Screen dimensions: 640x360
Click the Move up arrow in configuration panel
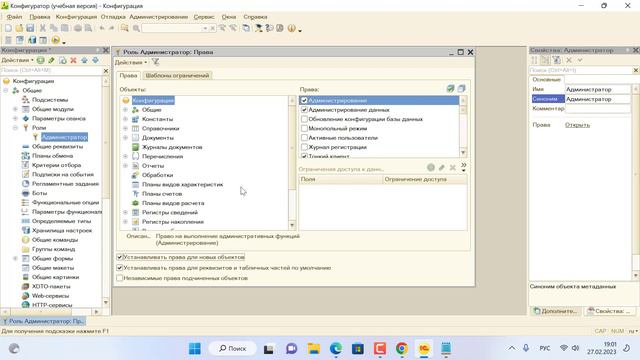84,60
